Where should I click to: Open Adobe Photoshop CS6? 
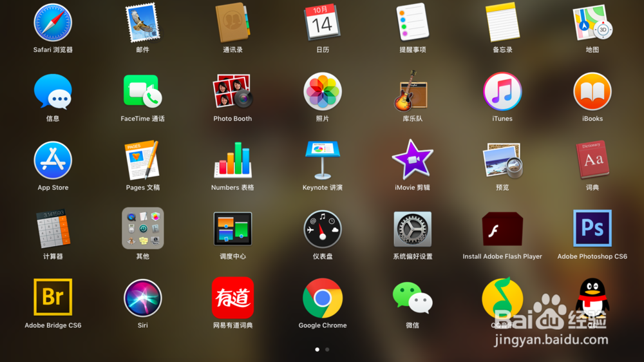[x=592, y=228]
